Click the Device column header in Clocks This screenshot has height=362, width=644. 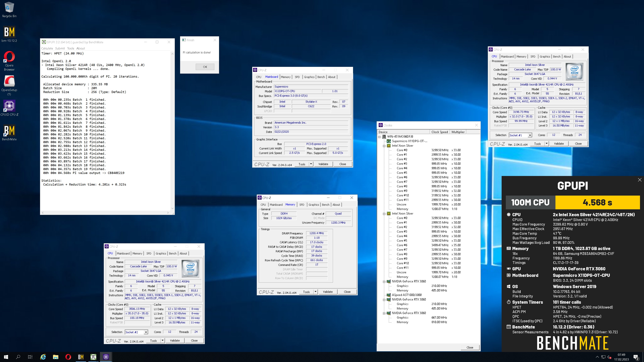coord(403,132)
